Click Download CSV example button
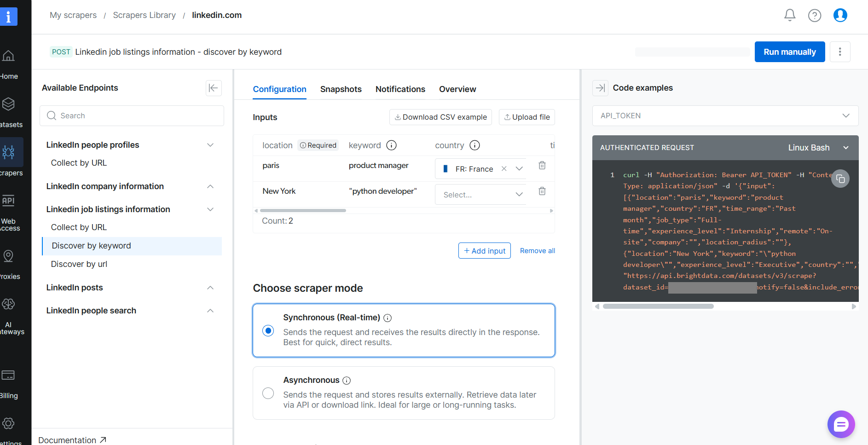 pos(440,117)
